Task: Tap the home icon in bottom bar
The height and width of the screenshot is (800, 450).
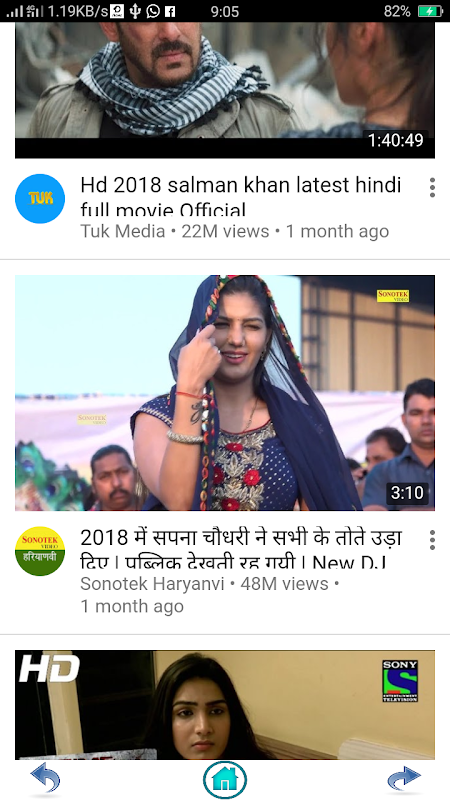Action: click(x=224, y=780)
